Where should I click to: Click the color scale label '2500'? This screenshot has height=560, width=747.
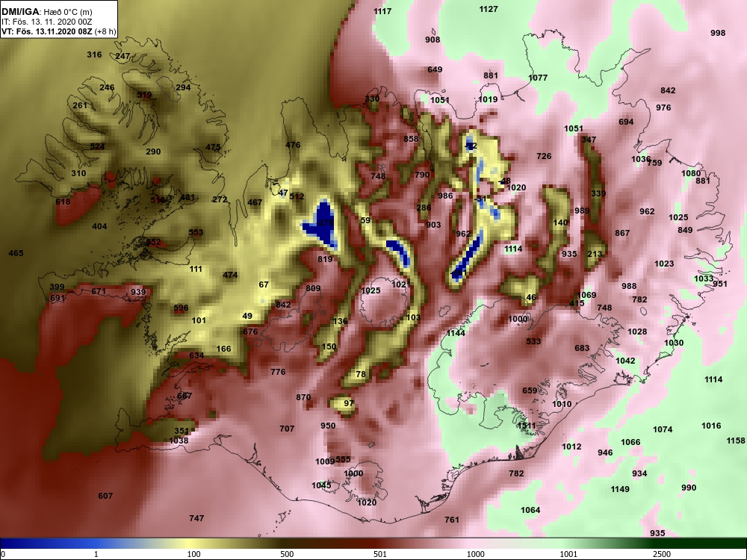click(x=662, y=554)
